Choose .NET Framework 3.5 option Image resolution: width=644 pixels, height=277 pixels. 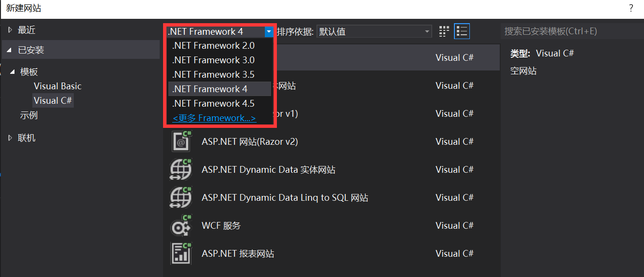219,75
